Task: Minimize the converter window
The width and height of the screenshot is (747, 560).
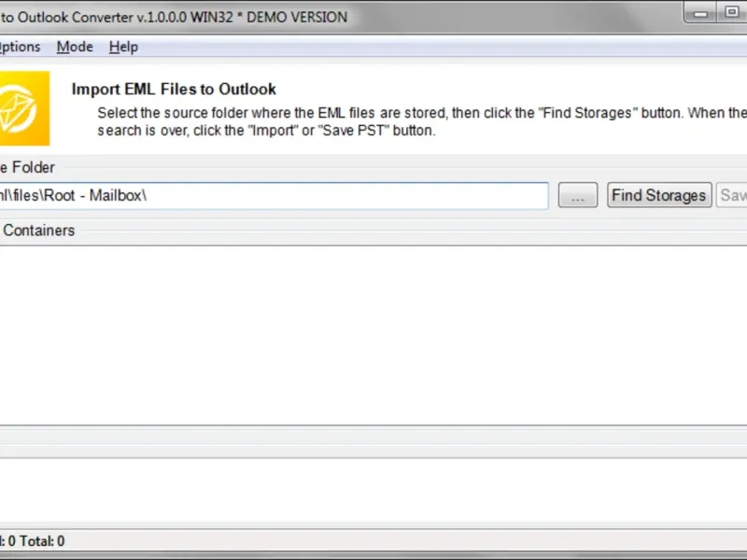Action: pos(700,13)
